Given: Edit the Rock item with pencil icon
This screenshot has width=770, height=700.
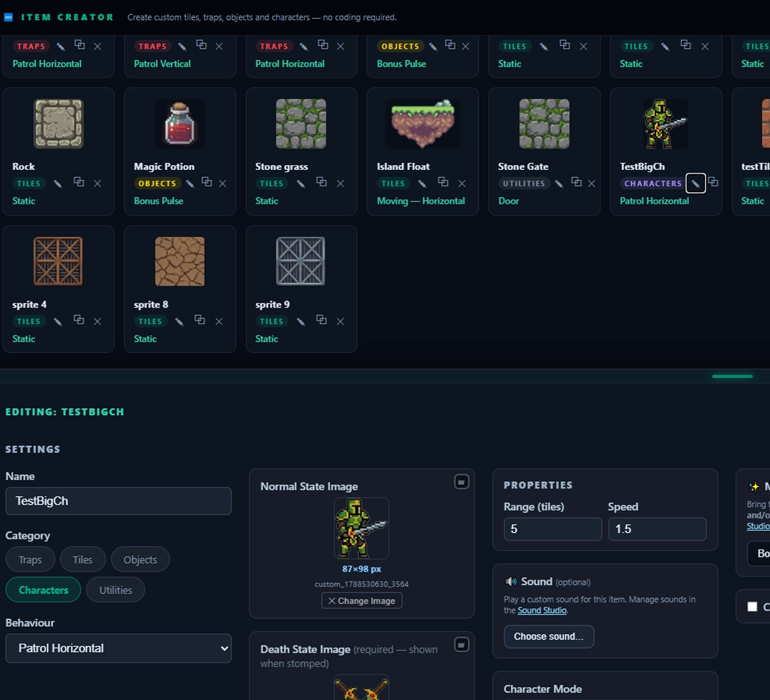Looking at the screenshot, I should [58, 184].
